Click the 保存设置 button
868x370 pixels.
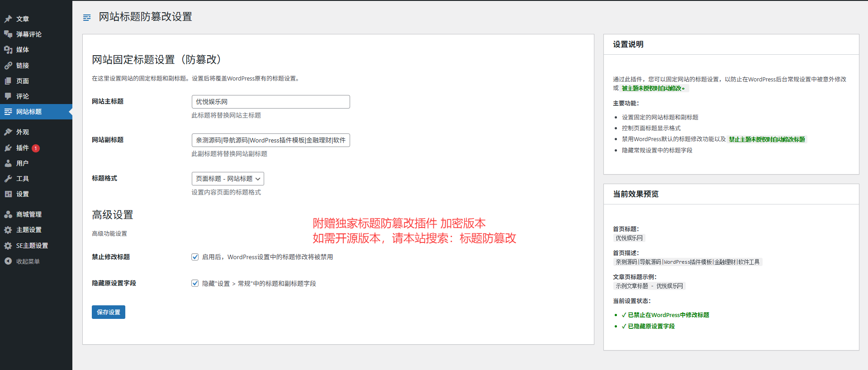[x=109, y=312]
